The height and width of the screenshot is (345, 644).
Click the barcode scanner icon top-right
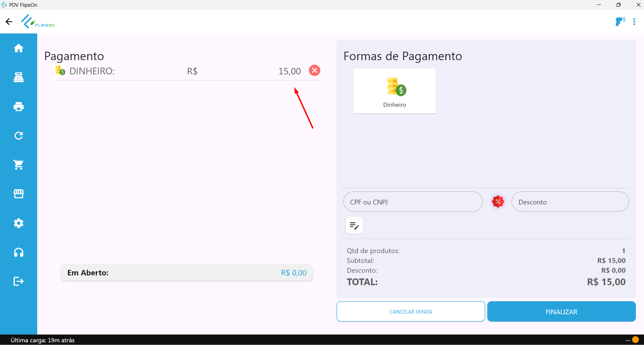tap(620, 22)
